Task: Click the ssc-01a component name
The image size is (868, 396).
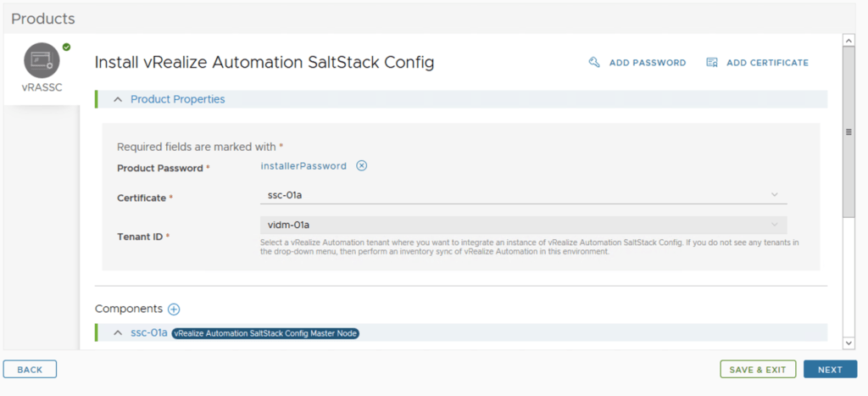Action: [x=149, y=333]
